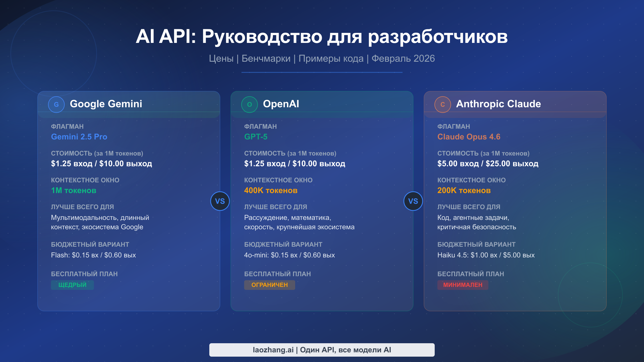Click the orange ОГРАНИЧЕН free plan badge

(269, 285)
